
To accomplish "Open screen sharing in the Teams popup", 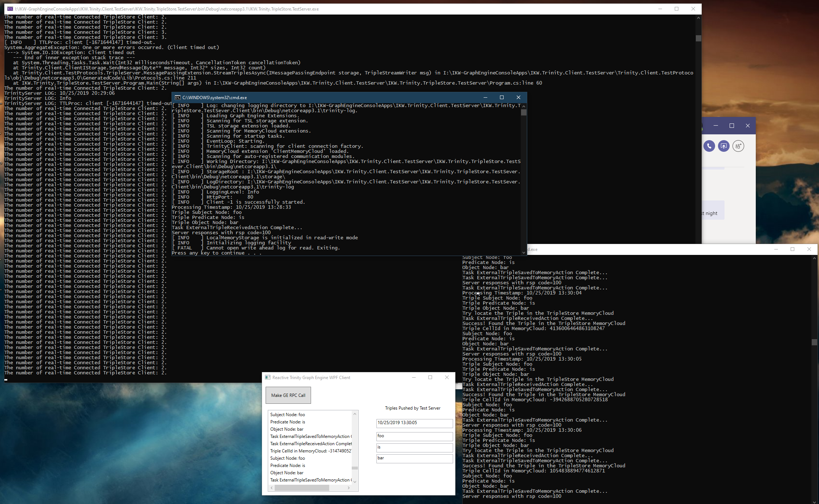I will 723,146.
